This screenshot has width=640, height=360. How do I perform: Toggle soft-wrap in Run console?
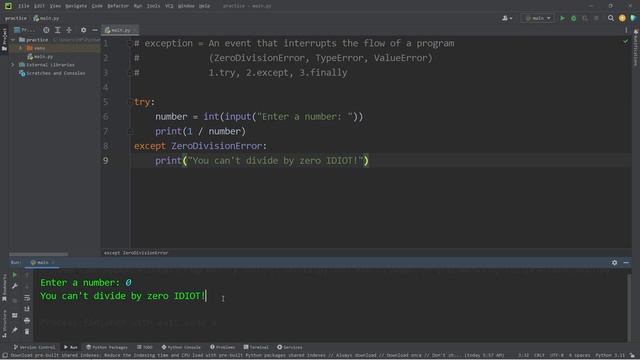pos(27,298)
